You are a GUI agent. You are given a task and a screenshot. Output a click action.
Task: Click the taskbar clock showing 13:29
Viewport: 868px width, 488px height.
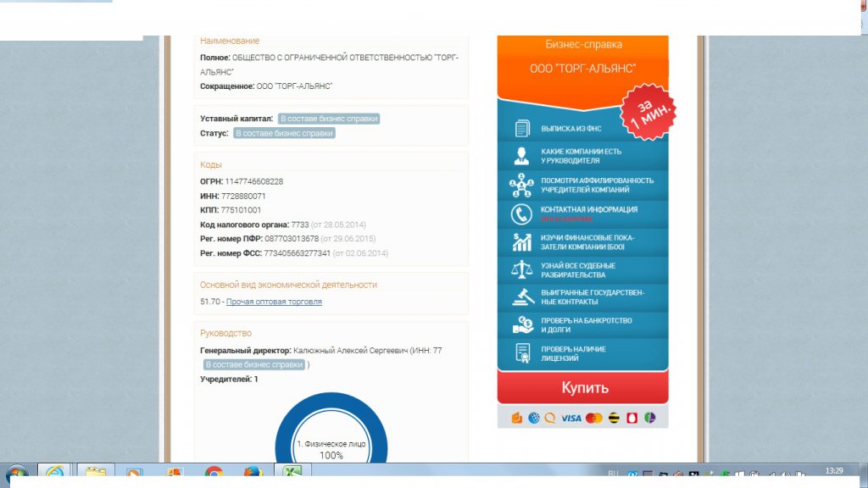[x=834, y=471]
